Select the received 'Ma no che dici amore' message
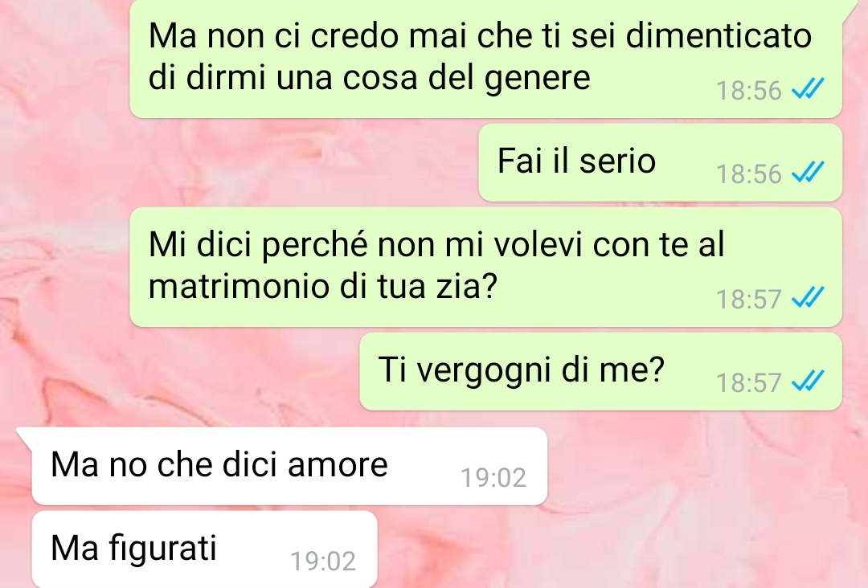Screen dimensions: 868x588 289,466
